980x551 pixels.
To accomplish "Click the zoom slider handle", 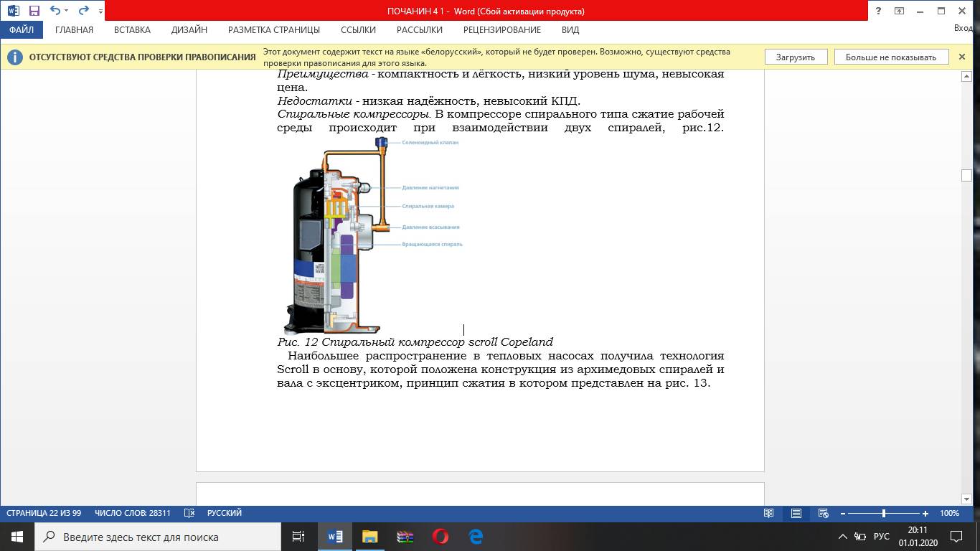I will [x=884, y=513].
